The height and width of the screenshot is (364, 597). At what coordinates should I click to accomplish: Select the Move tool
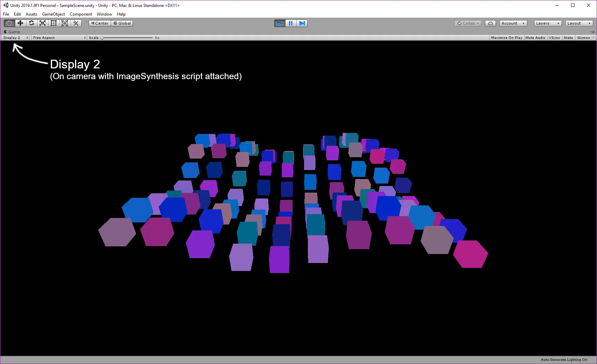tap(20, 23)
